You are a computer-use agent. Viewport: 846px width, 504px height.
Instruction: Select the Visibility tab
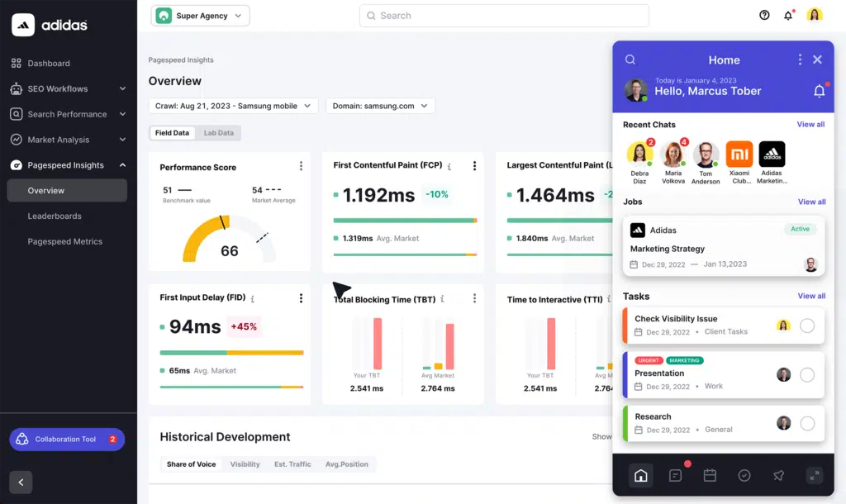click(x=245, y=464)
